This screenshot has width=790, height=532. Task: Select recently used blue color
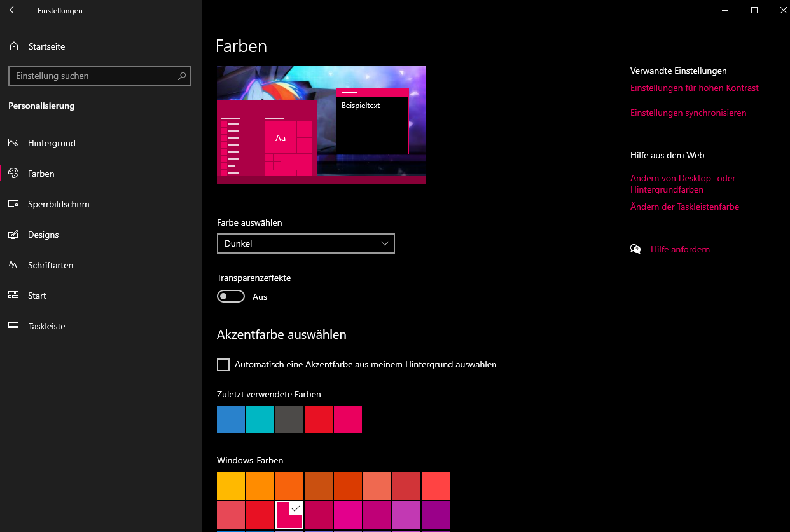click(231, 419)
